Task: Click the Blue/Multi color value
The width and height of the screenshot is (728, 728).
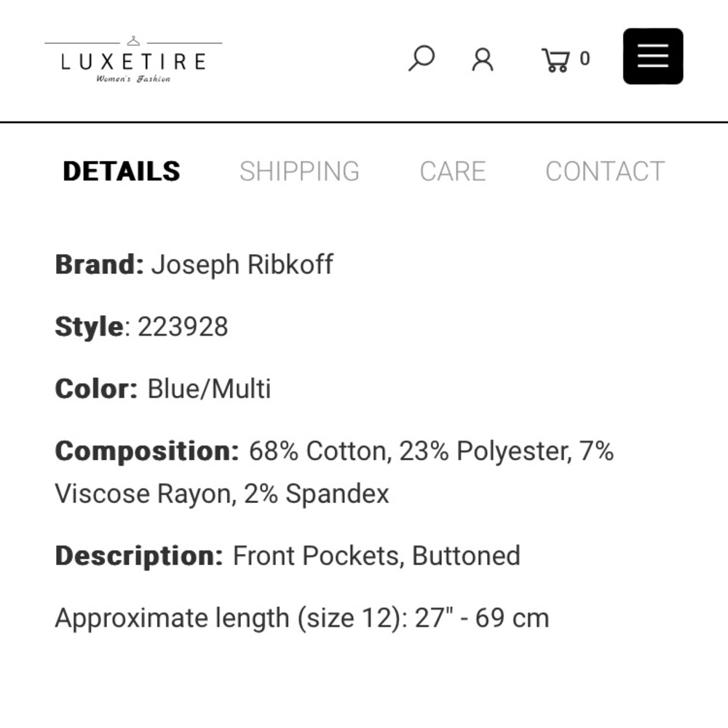Action: point(209,389)
